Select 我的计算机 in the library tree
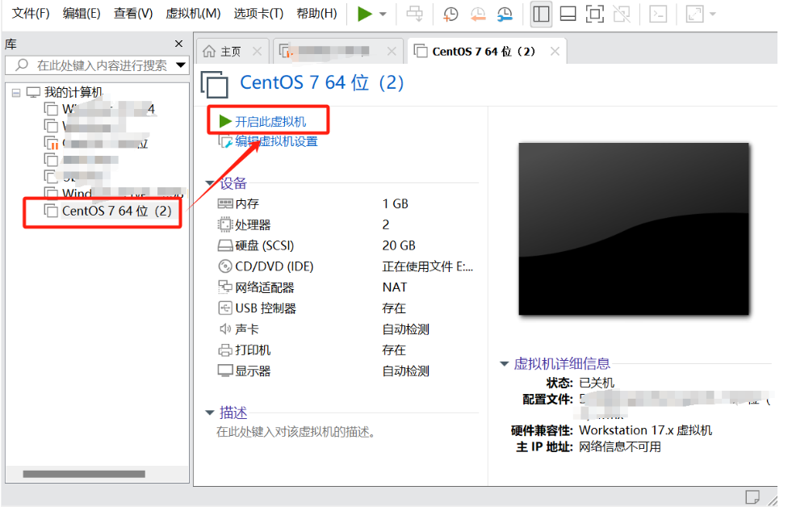 tap(73, 93)
